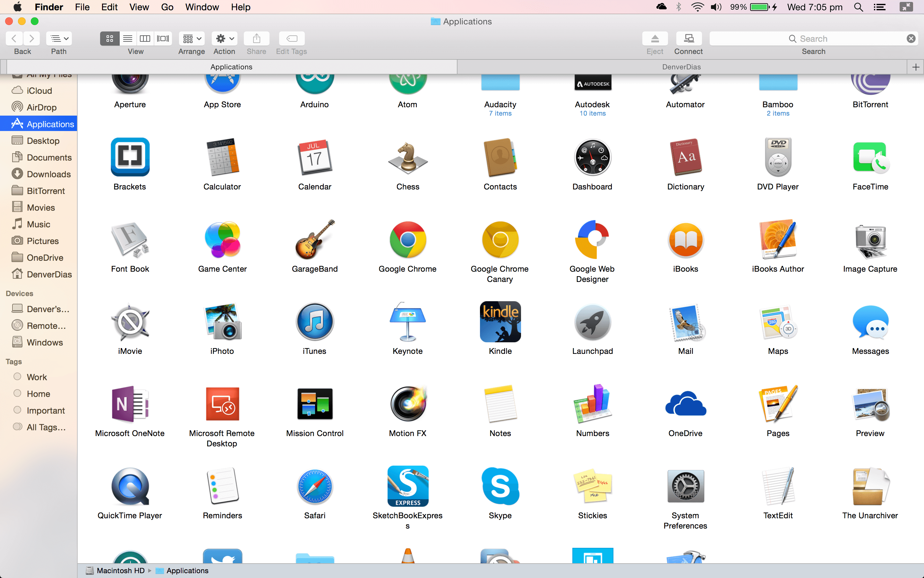This screenshot has width=924, height=578.
Task: Open the Kindle app
Action: click(x=500, y=322)
